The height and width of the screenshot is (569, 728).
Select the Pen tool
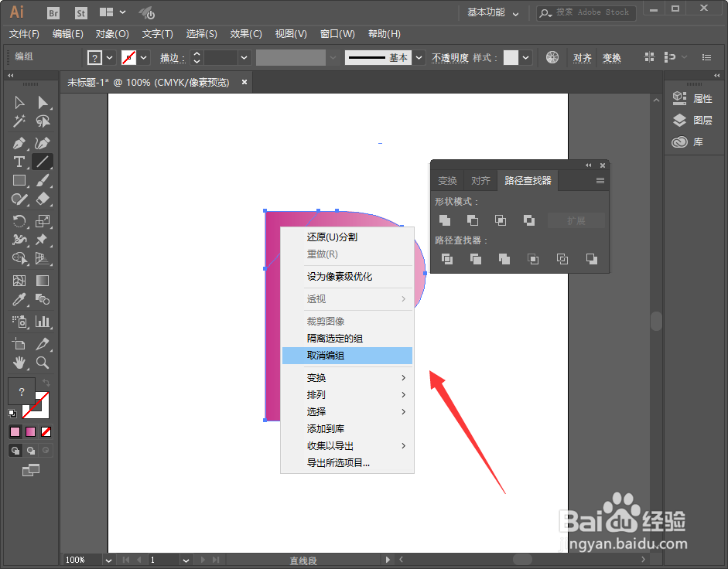pos(19,144)
